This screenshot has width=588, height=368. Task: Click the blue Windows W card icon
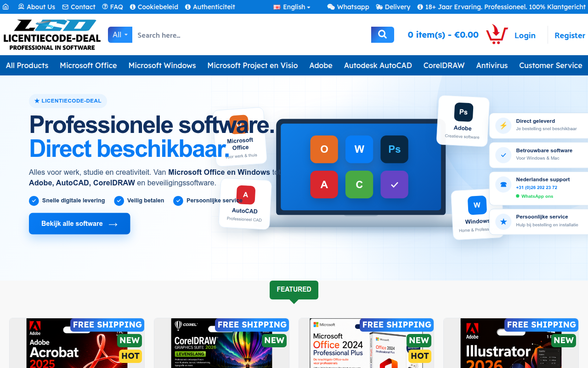tap(477, 205)
